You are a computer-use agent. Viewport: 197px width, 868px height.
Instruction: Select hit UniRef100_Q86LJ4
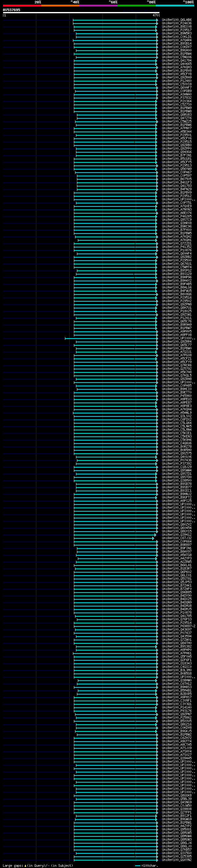(177, 843)
